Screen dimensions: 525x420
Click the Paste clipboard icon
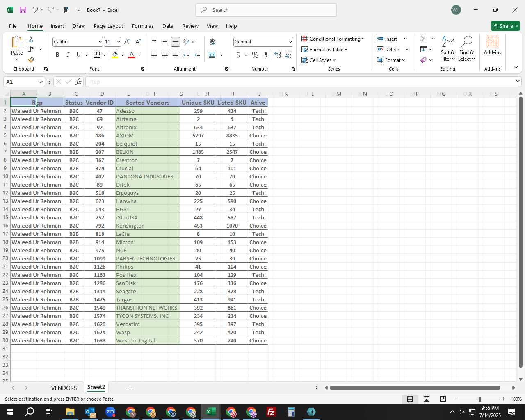coord(17,42)
